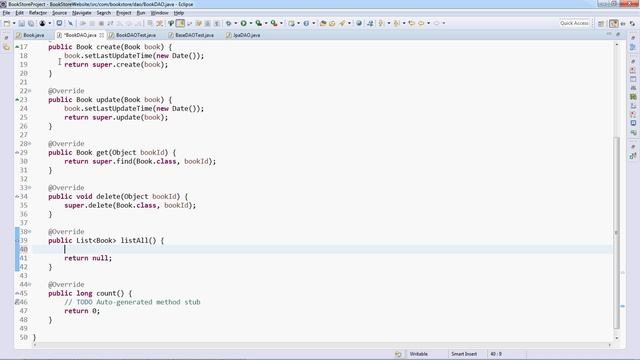Switch to the Book.java editor tab
Image resolution: width=640 pixels, height=360 pixels.
[x=33, y=35]
